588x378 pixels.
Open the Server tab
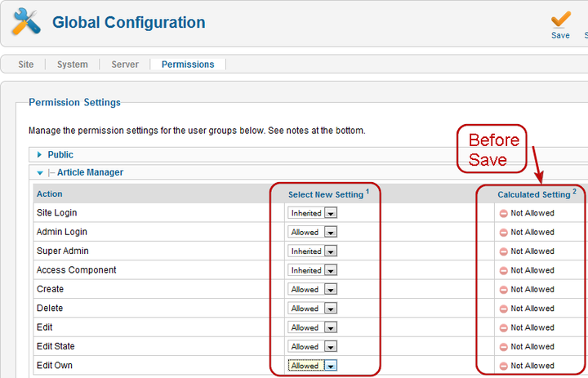125,64
